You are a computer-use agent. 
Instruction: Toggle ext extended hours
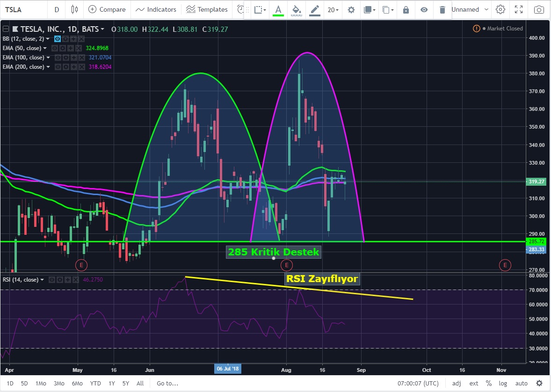(x=474, y=383)
